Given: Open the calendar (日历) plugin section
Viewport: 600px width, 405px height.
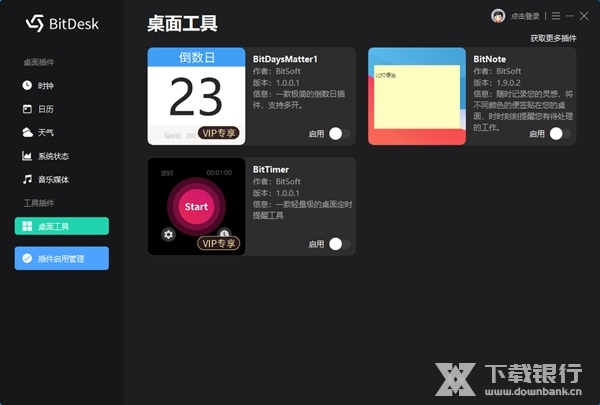Looking at the screenshot, I should click(38, 109).
